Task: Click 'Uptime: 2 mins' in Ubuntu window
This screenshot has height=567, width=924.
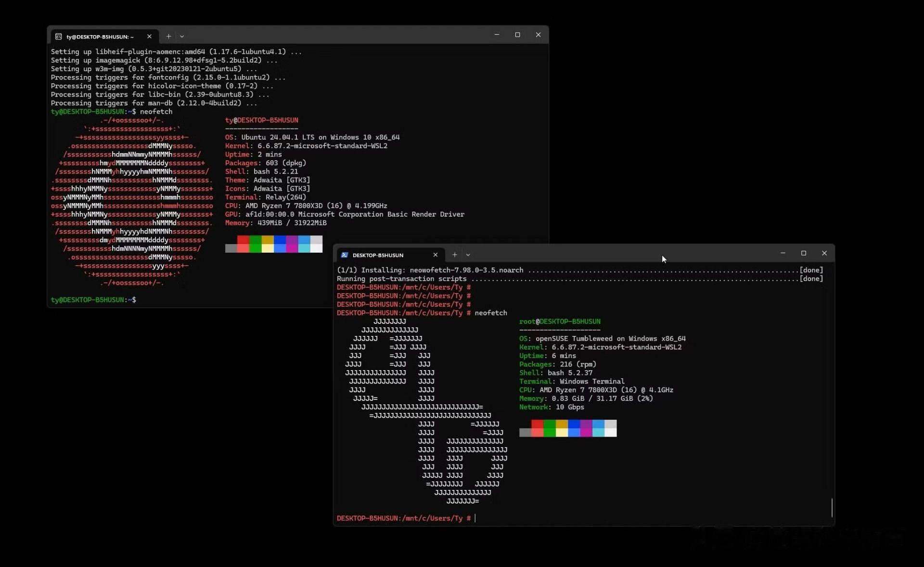Action: pyautogui.click(x=254, y=155)
